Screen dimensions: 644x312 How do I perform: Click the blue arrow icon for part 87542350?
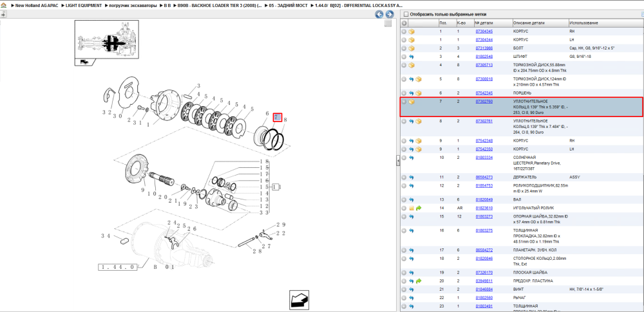[x=412, y=149]
